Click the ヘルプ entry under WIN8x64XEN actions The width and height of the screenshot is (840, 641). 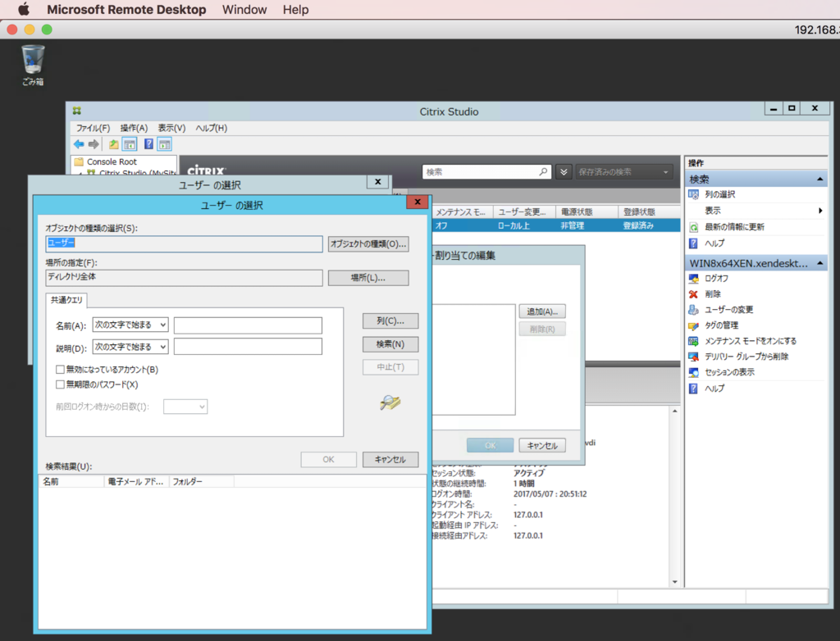(x=714, y=389)
